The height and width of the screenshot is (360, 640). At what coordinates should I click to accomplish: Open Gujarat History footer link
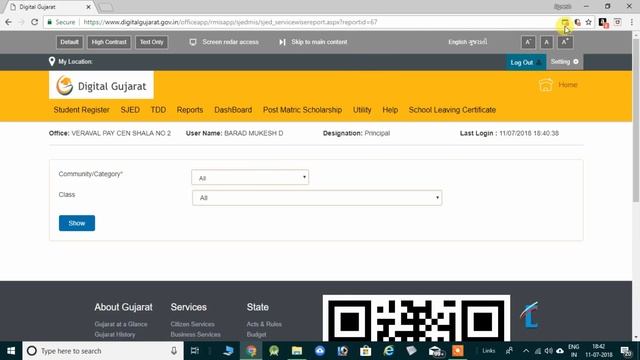pyautogui.click(x=115, y=334)
